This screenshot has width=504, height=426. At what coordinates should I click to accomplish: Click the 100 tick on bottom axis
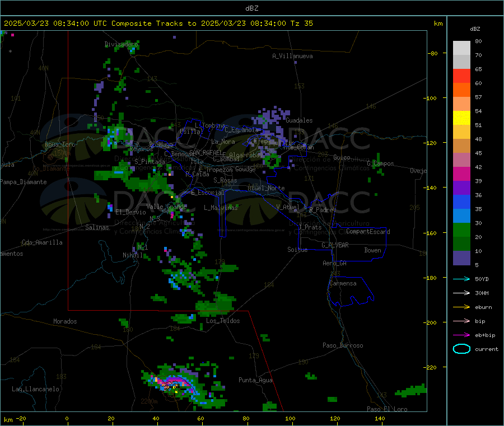click(x=290, y=418)
